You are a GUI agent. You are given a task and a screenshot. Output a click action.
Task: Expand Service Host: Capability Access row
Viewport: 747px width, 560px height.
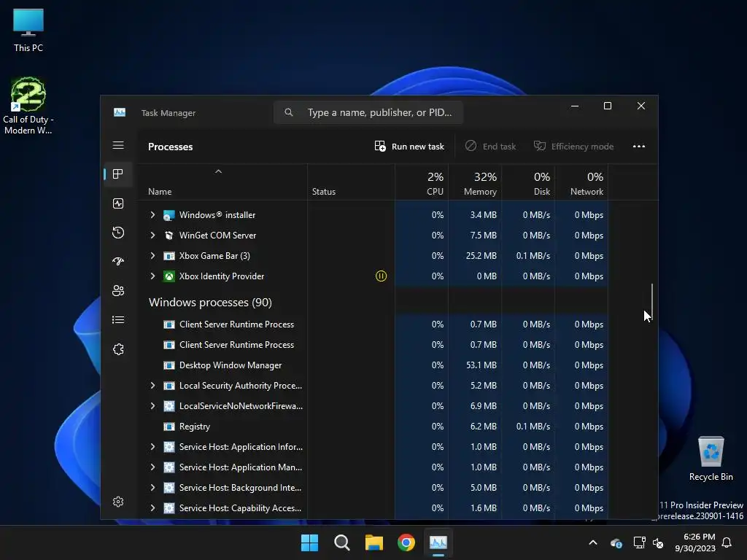[152, 508]
